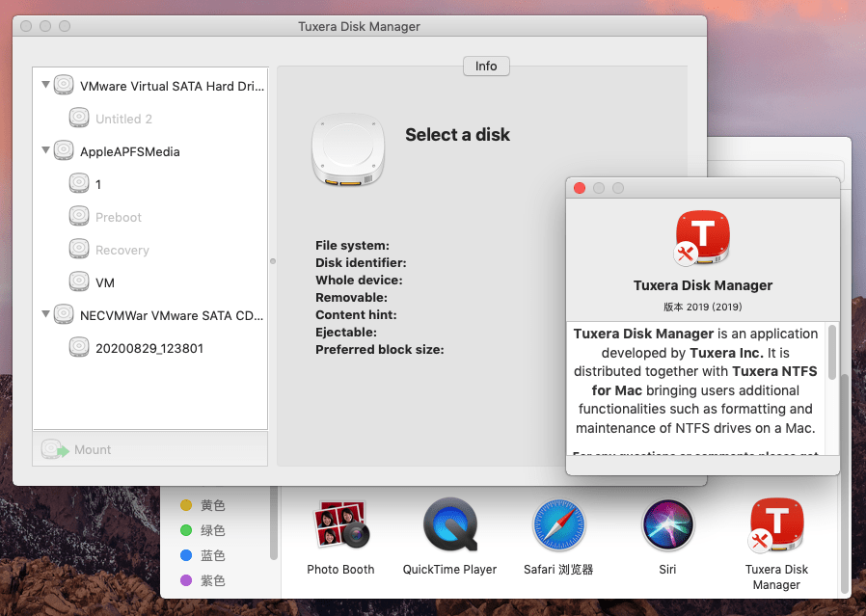Select the yellow 黄色 tag in Finder sidebar
866x616 pixels.
point(203,505)
